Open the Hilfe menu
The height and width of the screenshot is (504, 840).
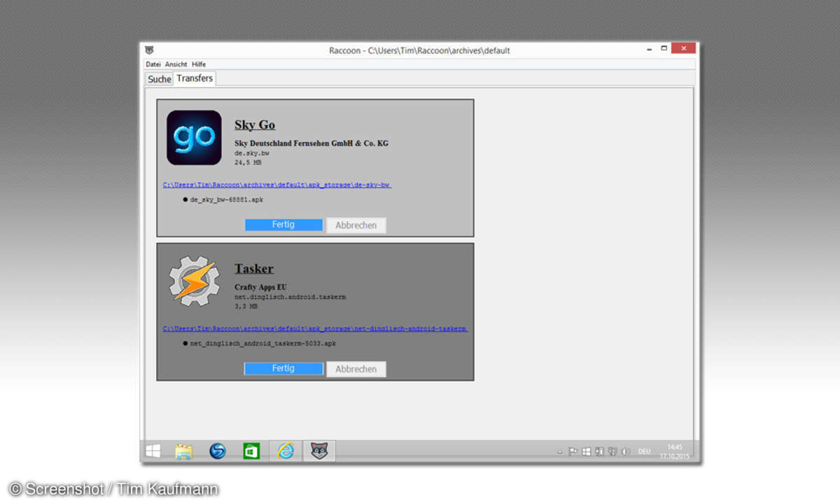coord(199,64)
